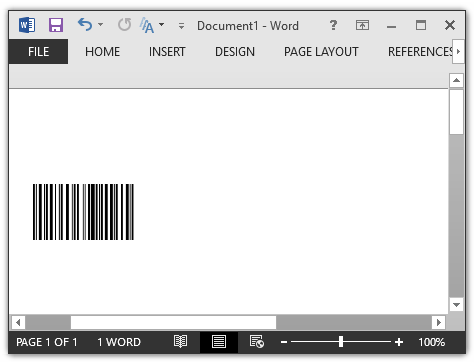Undo the last action
Image resolution: width=476 pixels, height=364 pixels.
85,25
